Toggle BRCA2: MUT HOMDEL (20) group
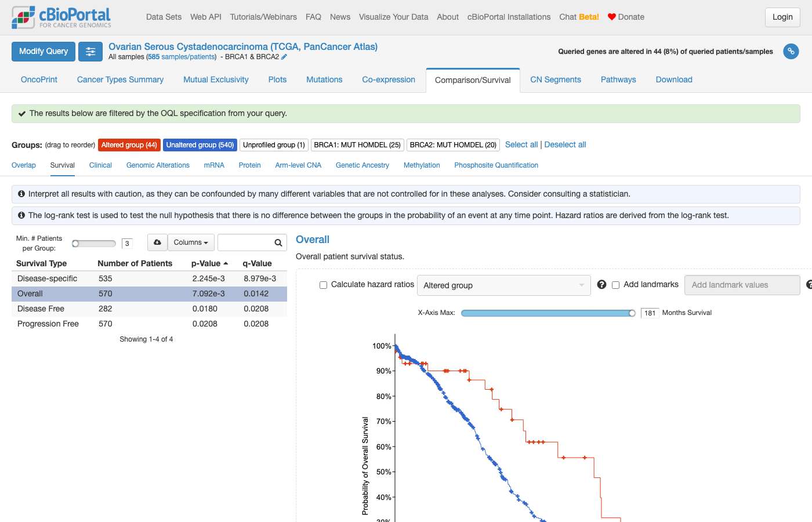This screenshot has height=522, width=812. pyautogui.click(x=454, y=145)
